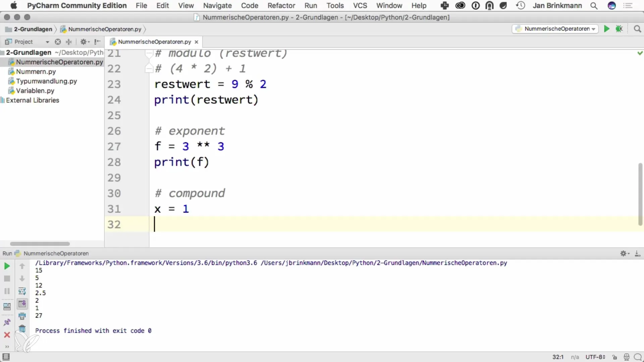Open Siri from the menu bar

pyautogui.click(x=612, y=6)
